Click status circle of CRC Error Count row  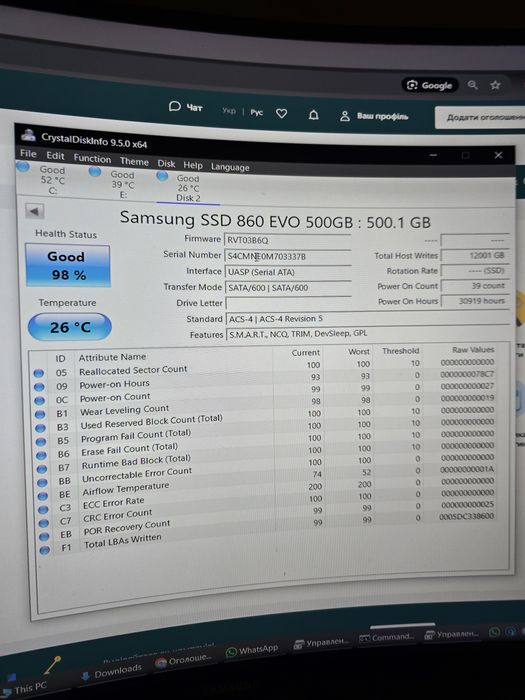(x=44, y=523)
